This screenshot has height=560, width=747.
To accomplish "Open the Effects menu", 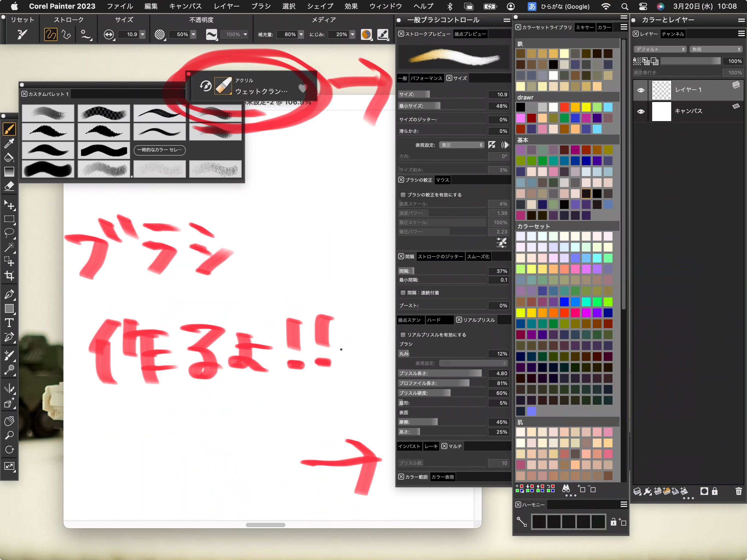I will (x=351, y=6).
